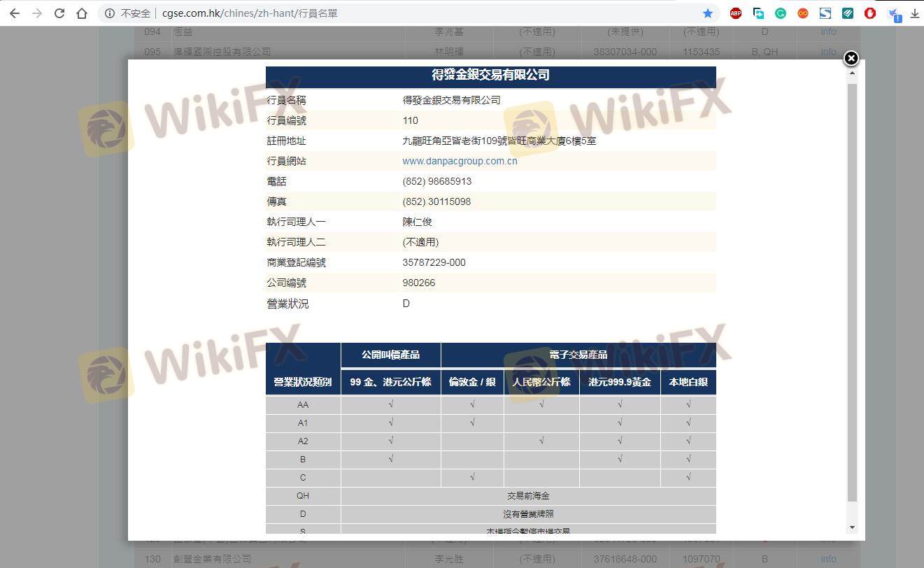
Task: Click the C row checkmark under 倫敦金 / 銀
Action: [x=473, y=478]
